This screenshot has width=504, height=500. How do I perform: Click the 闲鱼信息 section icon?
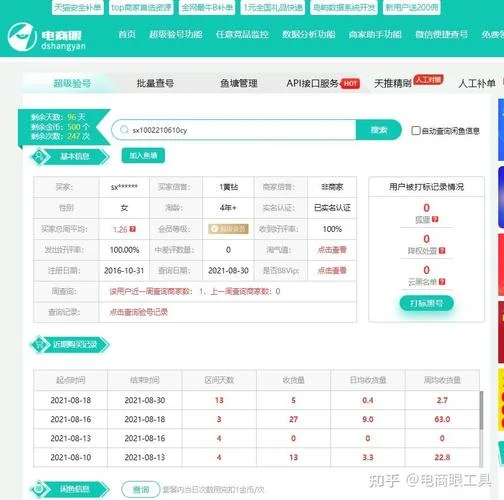tap(39, 489)
